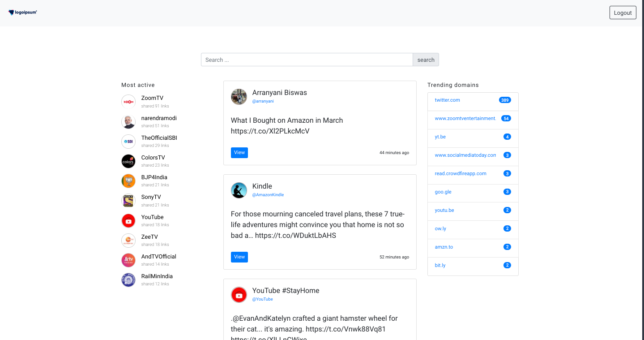Log out using the Logout button
This screenshot has height=340, width=644.
[623, 13]
